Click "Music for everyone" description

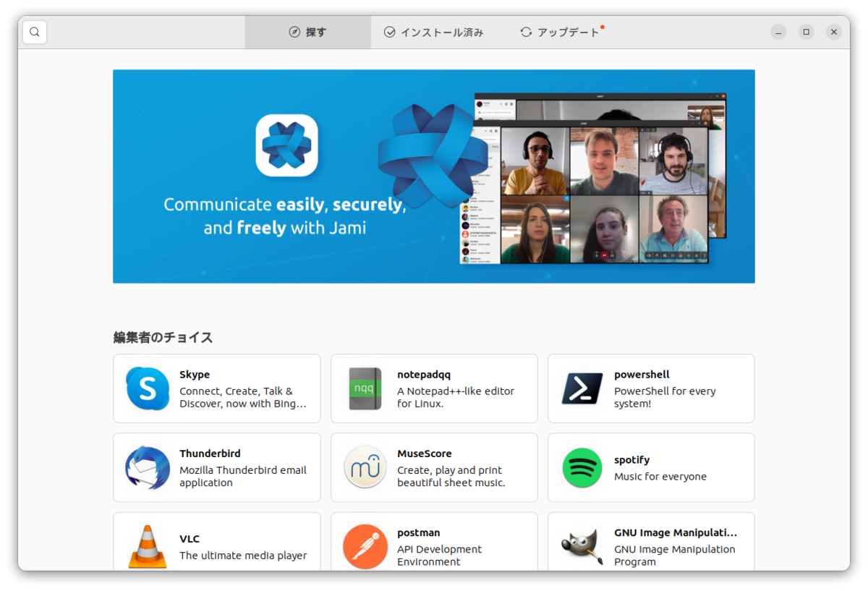point(660,477)
